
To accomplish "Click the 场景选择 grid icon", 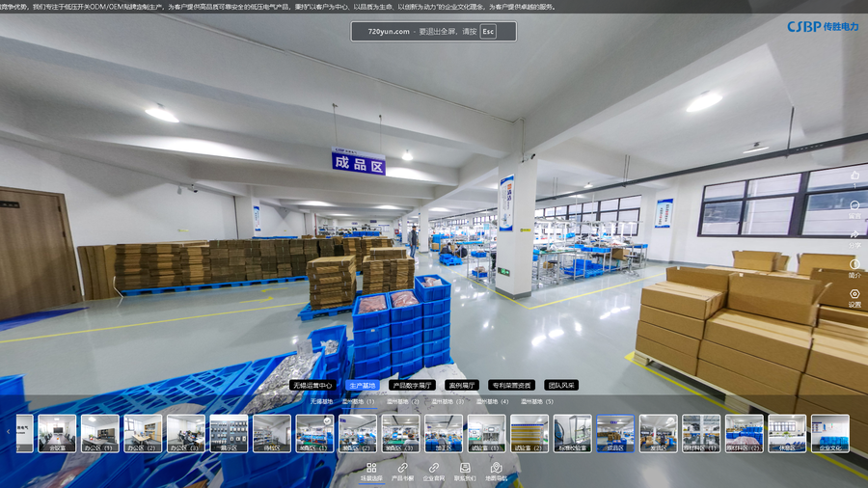I will point(371,468).
